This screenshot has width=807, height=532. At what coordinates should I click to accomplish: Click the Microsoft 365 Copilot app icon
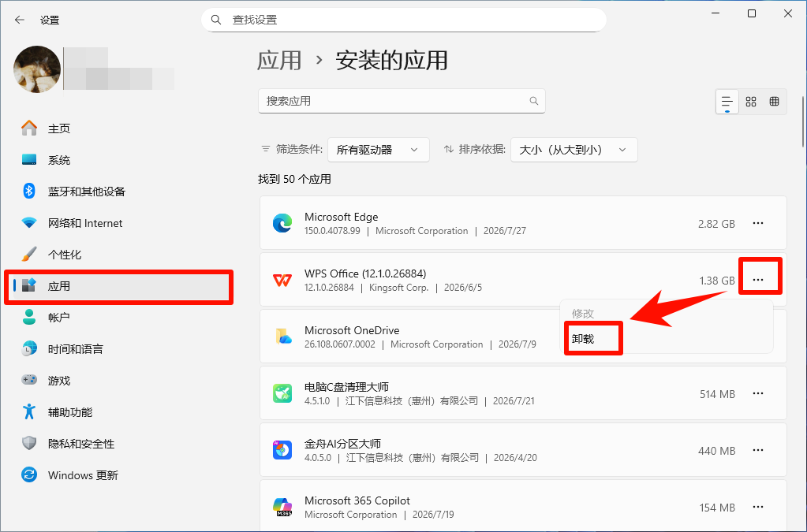click(282, 507)
